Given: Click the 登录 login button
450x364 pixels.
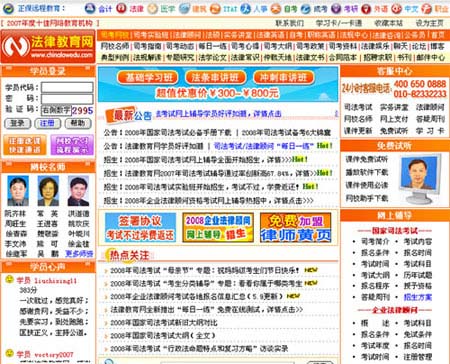Looking at the screenshot, I should pos(17,123).
